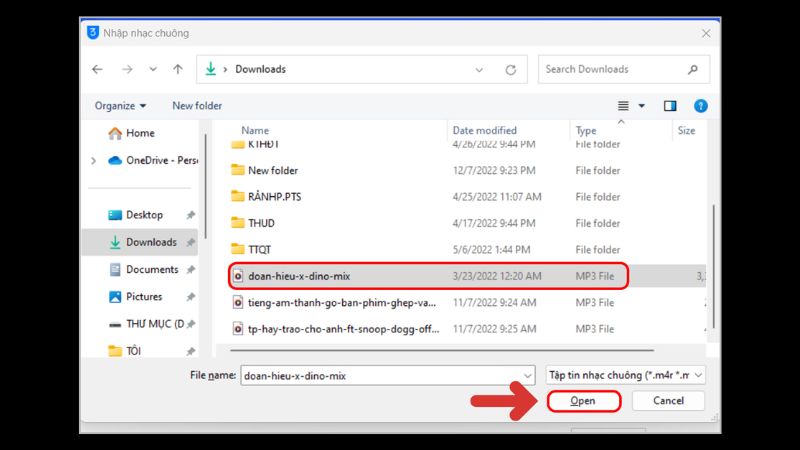Expand the OneDrive tree node
The width and height of the screenshot is (800, 450).
(94, 160)
